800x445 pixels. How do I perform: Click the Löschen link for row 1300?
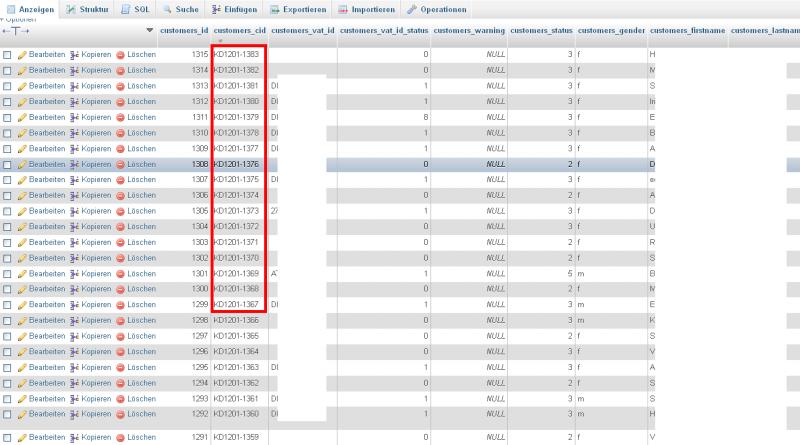(141, 289)
